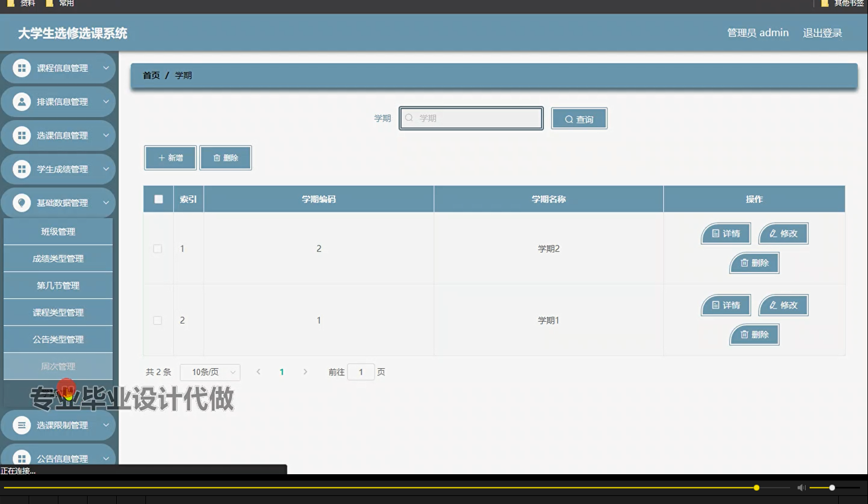Expand the 选课信息管理 menu chevron
Viewport: 868px width, 504px height.
(x=106, y=136)
